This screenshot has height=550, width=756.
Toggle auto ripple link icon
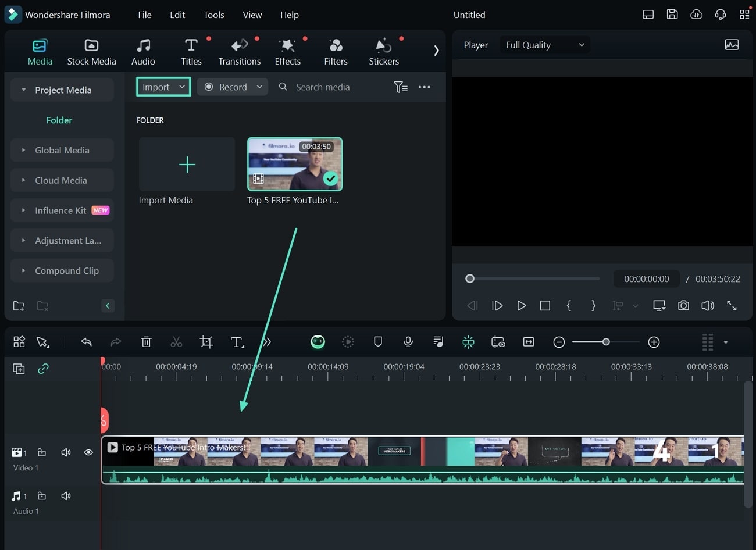pyautogui.click(x=43, y=369)
